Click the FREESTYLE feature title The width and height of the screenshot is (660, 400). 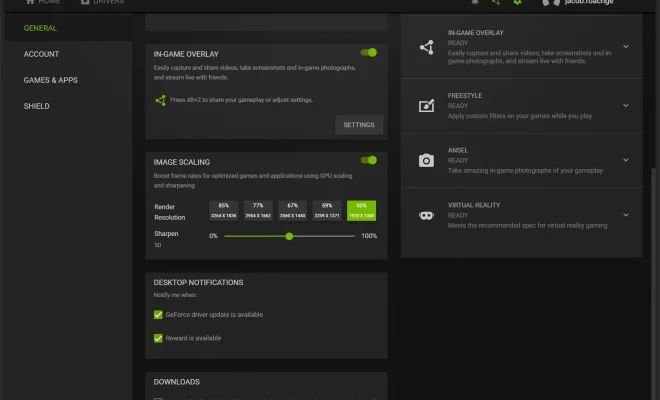[x=465, y=96]
